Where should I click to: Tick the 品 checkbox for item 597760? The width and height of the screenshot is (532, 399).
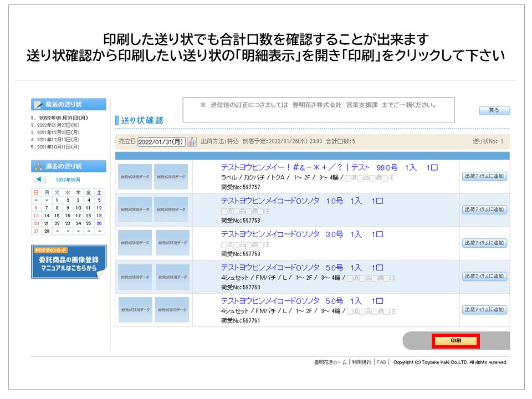click(361, 278)
